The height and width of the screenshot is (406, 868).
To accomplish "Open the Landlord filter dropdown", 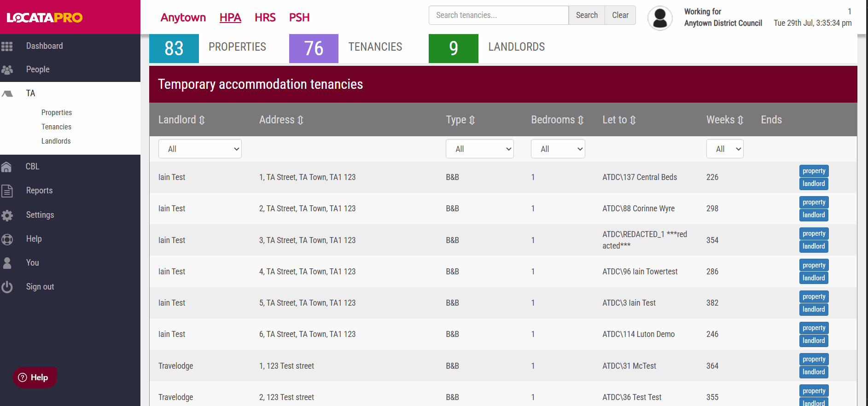I will (200, 149).
